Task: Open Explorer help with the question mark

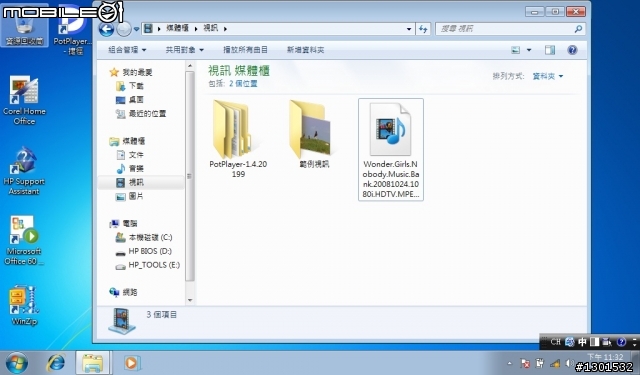Action: (572, 50)
